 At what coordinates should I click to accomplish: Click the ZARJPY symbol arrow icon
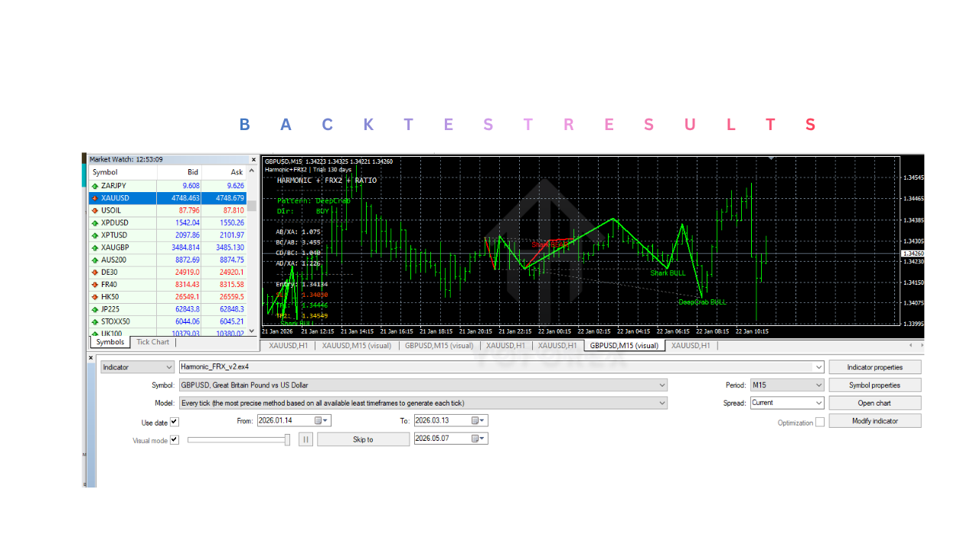[95, 186]
